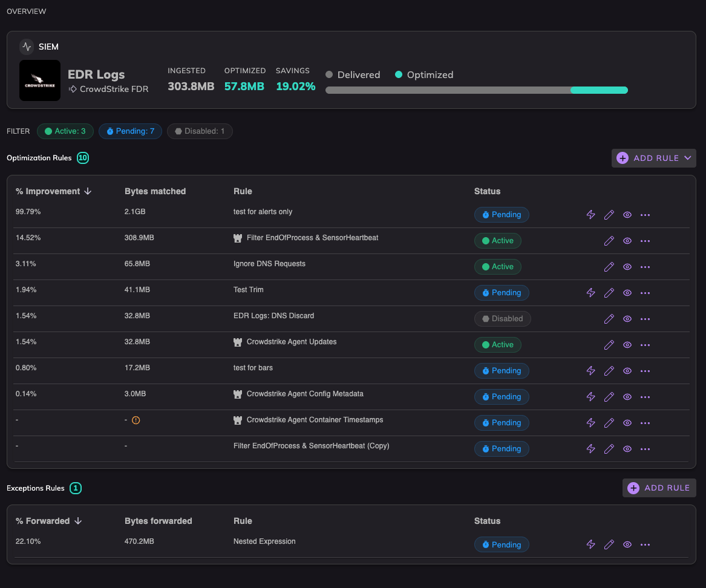706x588 pixels.
Task: Sort by % Forwarded column arrow
Action: pos(78,521)
